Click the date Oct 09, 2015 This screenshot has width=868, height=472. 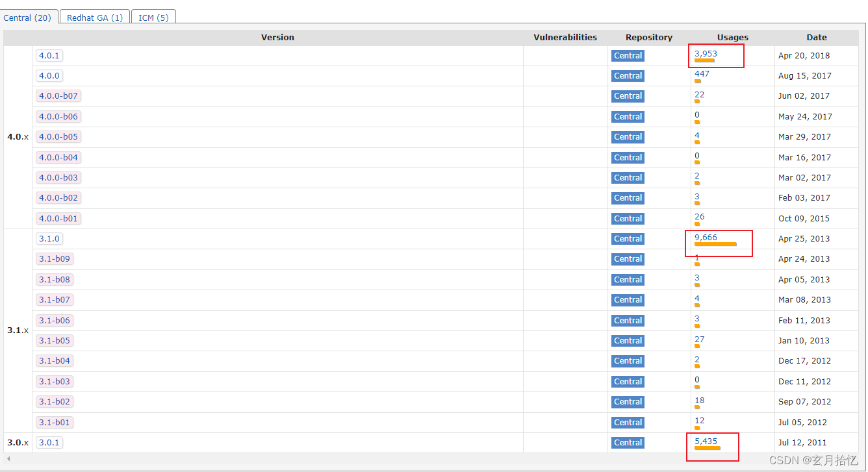(804, 219)
